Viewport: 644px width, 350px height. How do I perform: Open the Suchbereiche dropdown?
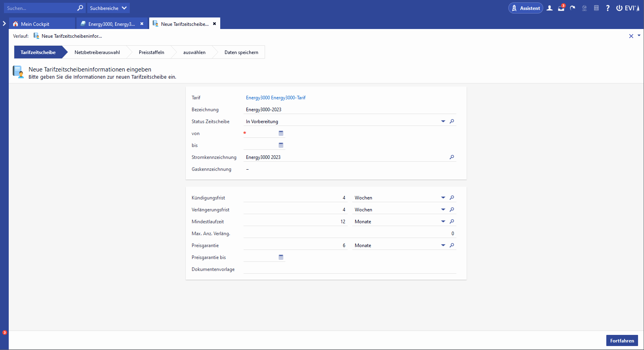108,8
